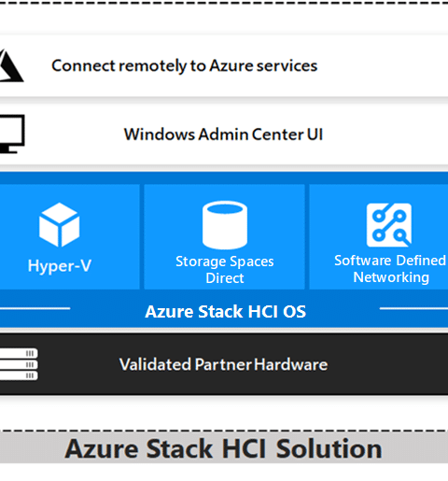The width and height of the screenshot is (448, 481).
Task: Click the dark Validated Partner Hardware band
Action: click(224, 364)
